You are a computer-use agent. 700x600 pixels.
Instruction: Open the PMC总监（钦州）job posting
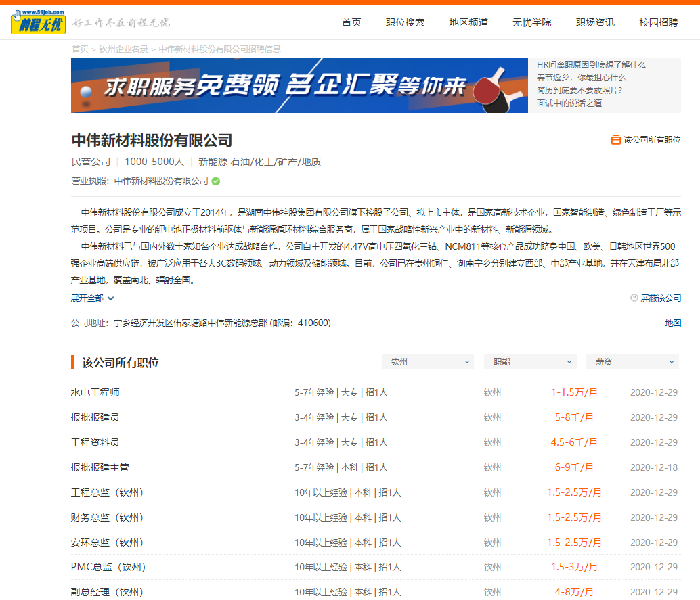(x=108, y=567)
